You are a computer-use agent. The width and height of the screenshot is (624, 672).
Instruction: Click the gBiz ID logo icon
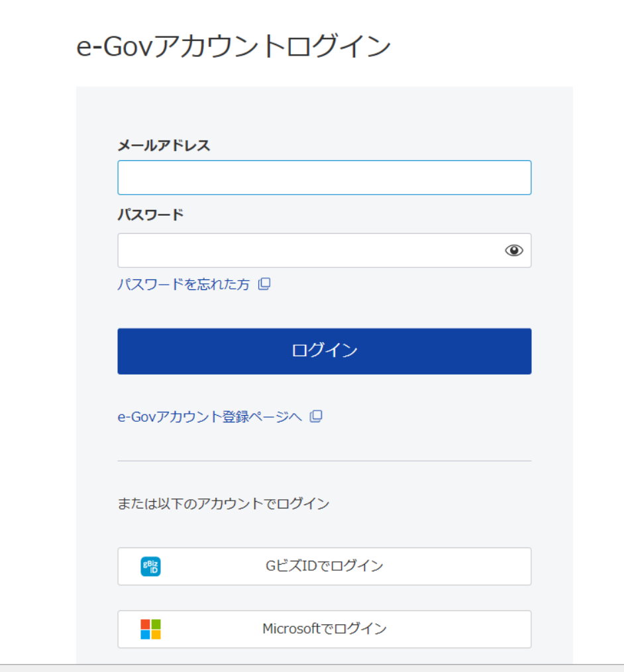[x=150, y=566]
